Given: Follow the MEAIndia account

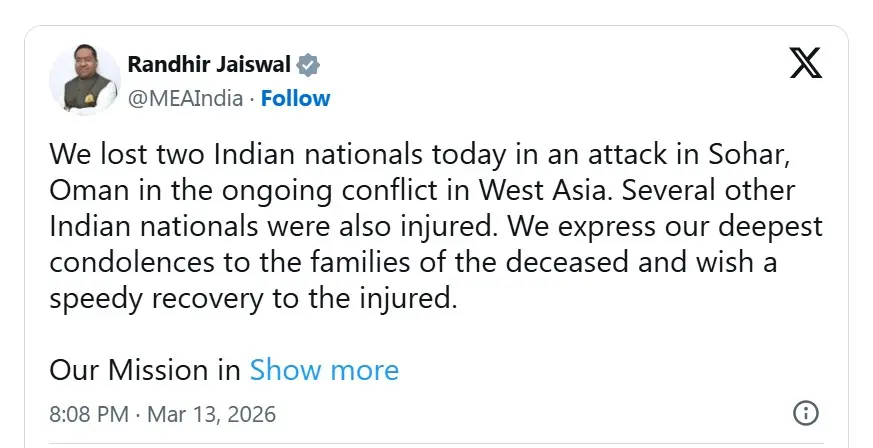Looking at the screenshot, I should pyautogui.click(x=296, y=98).
